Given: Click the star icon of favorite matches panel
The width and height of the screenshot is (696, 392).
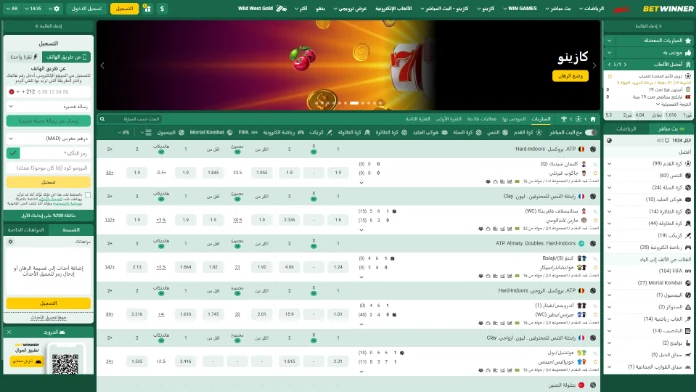Looking at the screenshot, I should [x=688, y=40].
